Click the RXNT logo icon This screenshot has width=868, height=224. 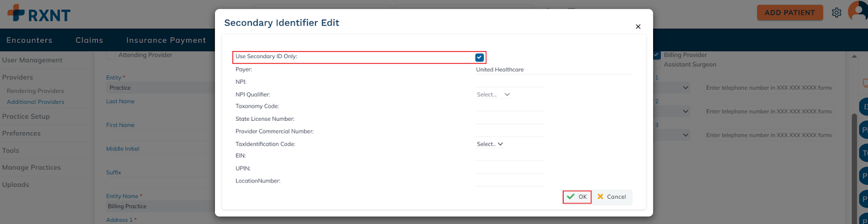click(x=16, y=13)
